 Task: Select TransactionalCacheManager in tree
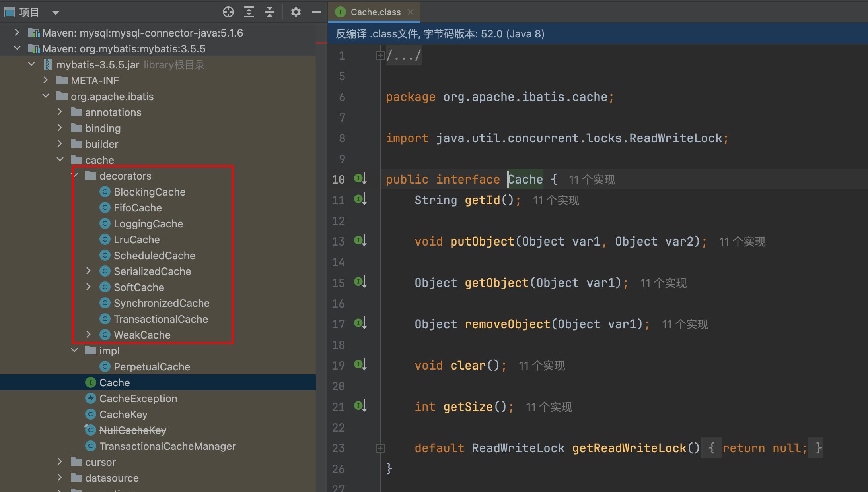tap(167, 446)
